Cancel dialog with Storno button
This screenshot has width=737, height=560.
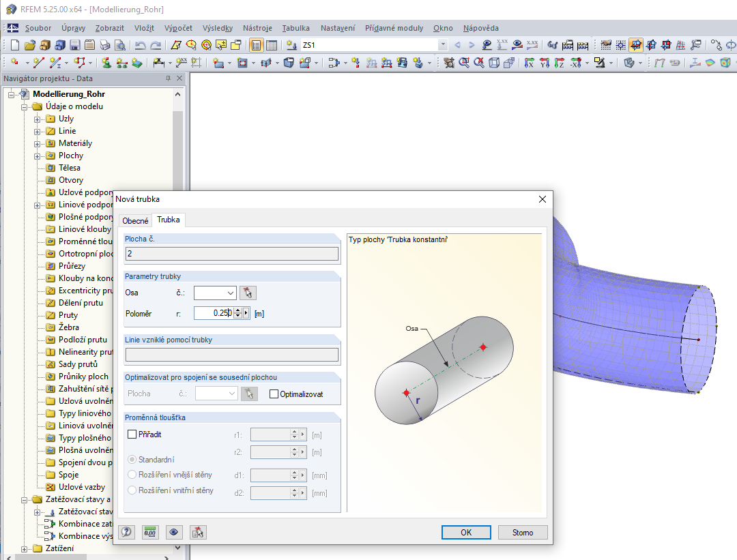point(523,532)
